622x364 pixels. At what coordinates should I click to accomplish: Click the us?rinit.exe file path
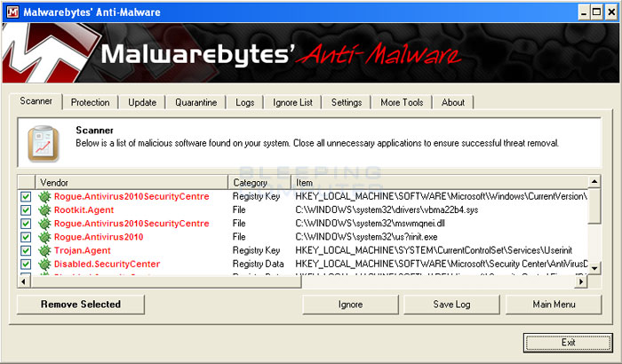click(x=366, y=237)
